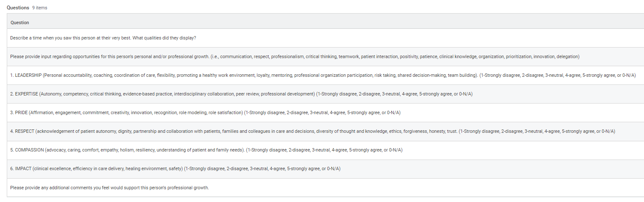The height and width of the screenshot is (202, 644).
Task: Click the word 'COMPASSION' in the table
Action: click(x=30, y=150)
